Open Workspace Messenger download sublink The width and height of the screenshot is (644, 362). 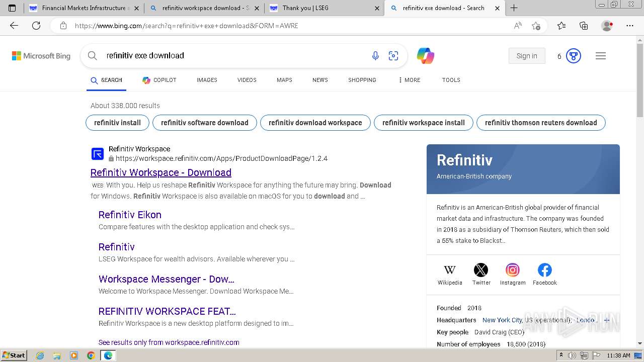167,279
